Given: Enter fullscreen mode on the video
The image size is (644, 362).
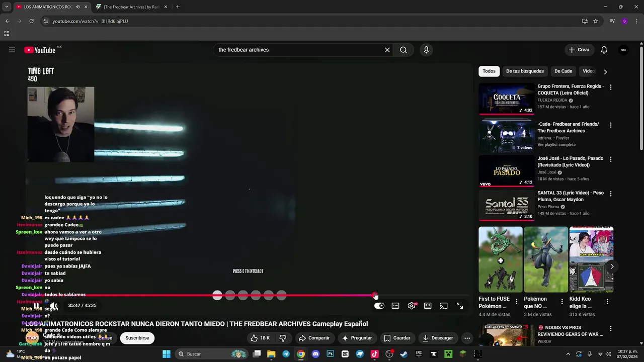Looking at the screenshot, I should point(460,306).
